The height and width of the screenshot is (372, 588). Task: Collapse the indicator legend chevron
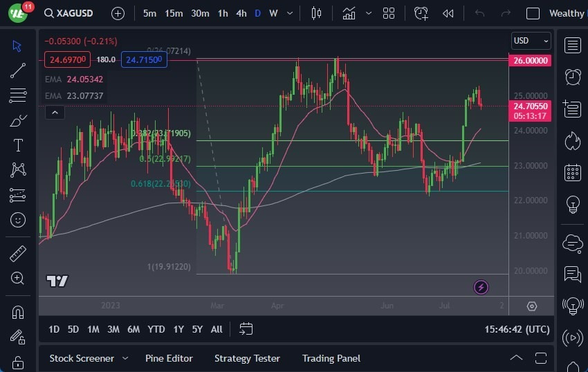tap(55, 112)
